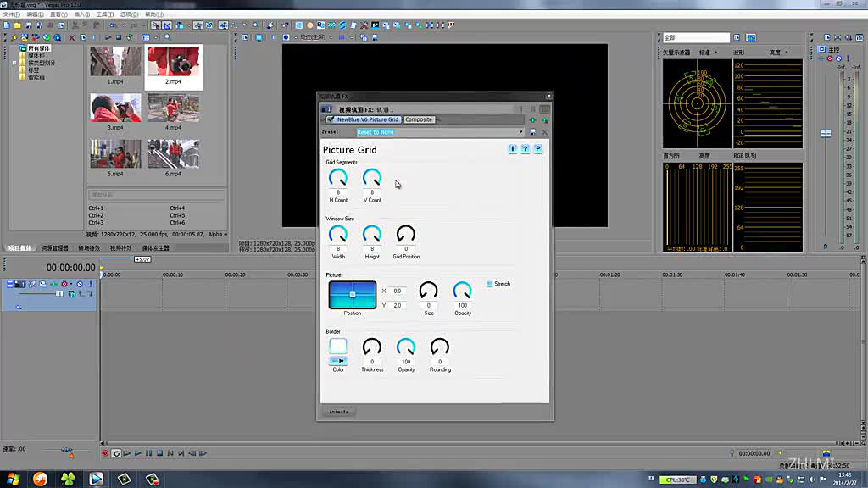The height and width of the screenshot is (488, 868).
Task: Click the Animate button
Action: 338,412
